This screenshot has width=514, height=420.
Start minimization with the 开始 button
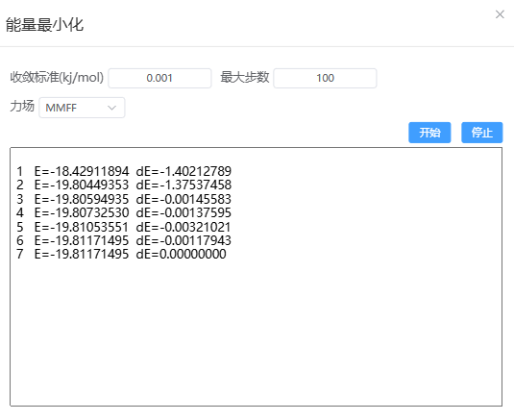(x=429, y=133)
